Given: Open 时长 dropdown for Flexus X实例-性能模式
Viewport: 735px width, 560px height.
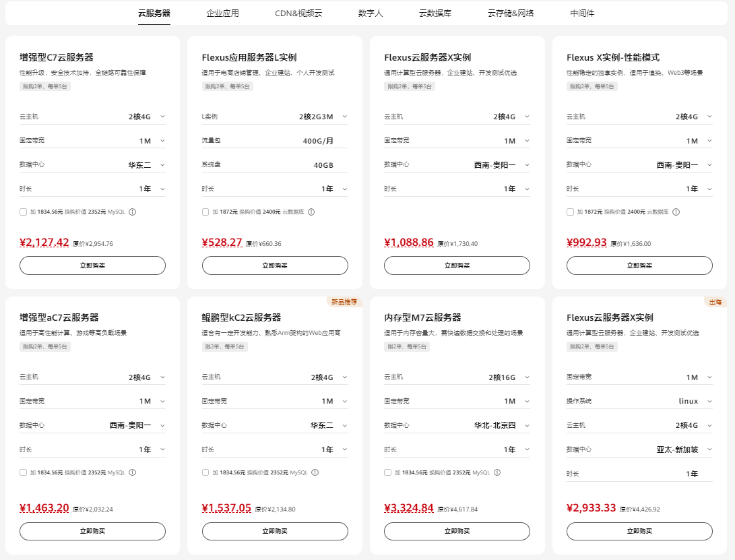Looking at the screenshot, I should click(639, 189).
